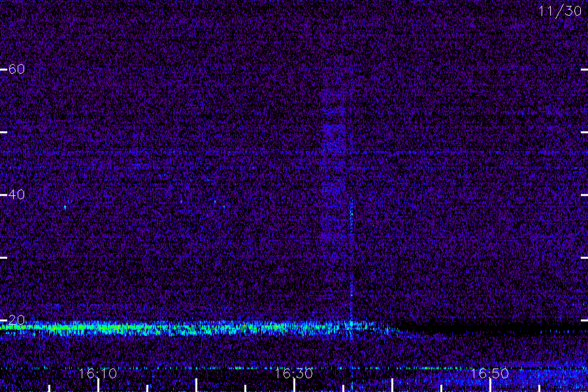Select the 16:30 time label
Screen dimensions: 588x392
tap(293, 373)
